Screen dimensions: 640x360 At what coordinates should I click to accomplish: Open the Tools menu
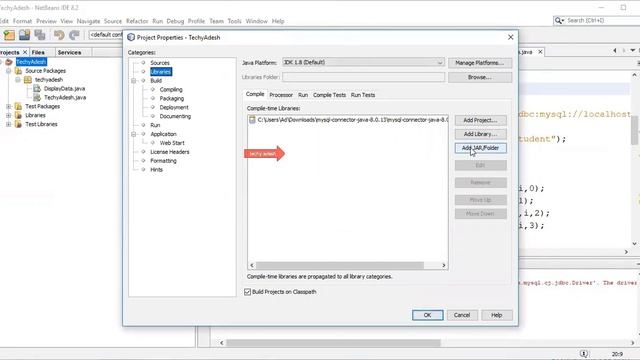pyautogui.click(x=234, y=21)
